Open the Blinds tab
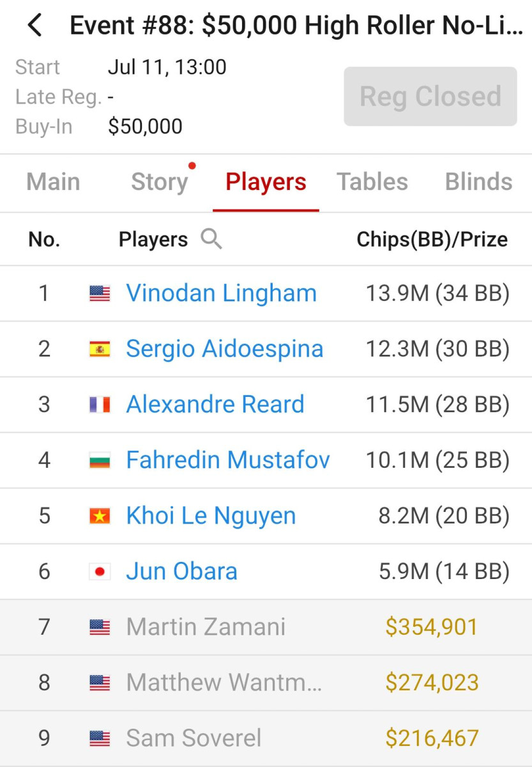Screen dimensions: 532x767 [x=479, y=182]
